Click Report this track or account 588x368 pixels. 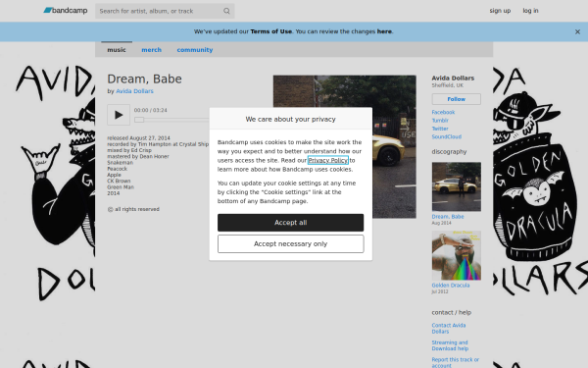coord(456,362)
